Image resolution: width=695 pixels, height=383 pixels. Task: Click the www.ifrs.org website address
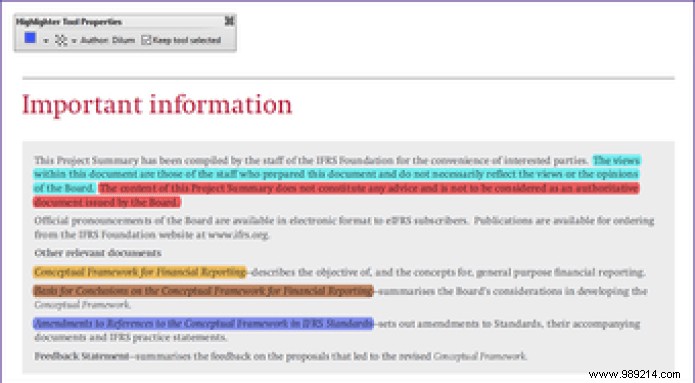238,234
